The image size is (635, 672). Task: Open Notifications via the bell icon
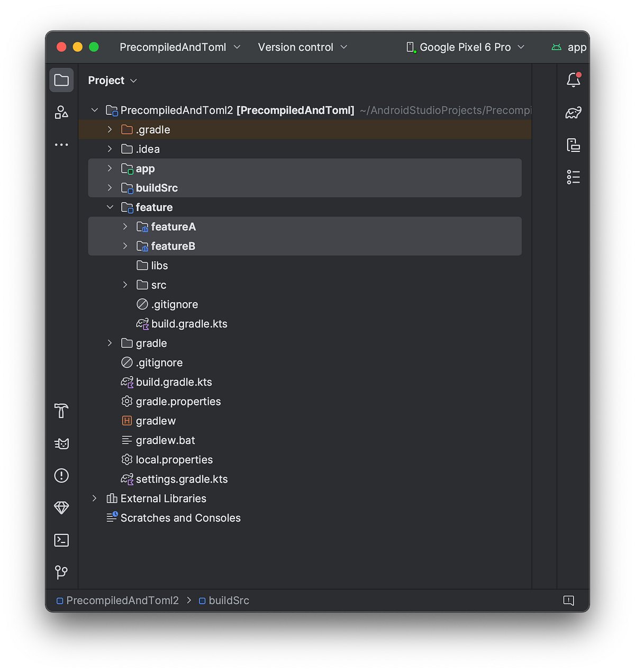click(573, 80)
